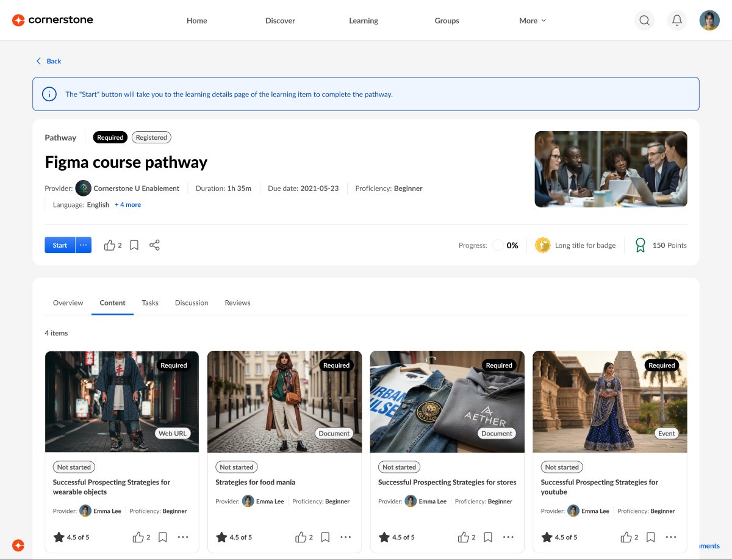Open more options on food mania card
This screenshot has width=732, height=560.
pos(346,537)
